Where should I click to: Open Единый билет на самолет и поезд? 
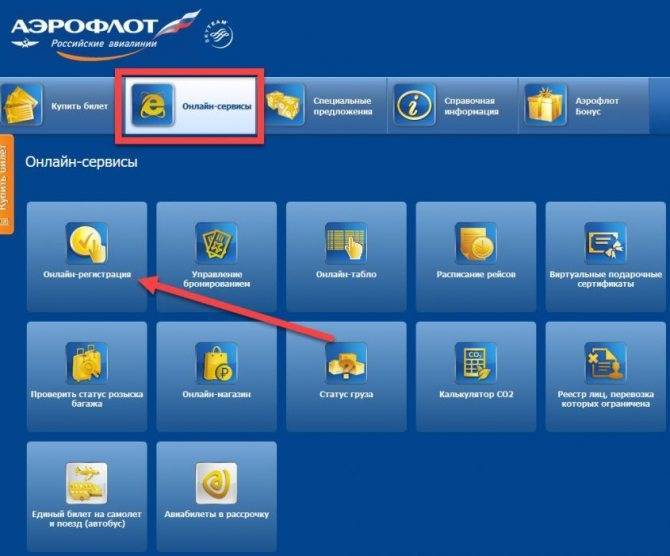point(87,519)
